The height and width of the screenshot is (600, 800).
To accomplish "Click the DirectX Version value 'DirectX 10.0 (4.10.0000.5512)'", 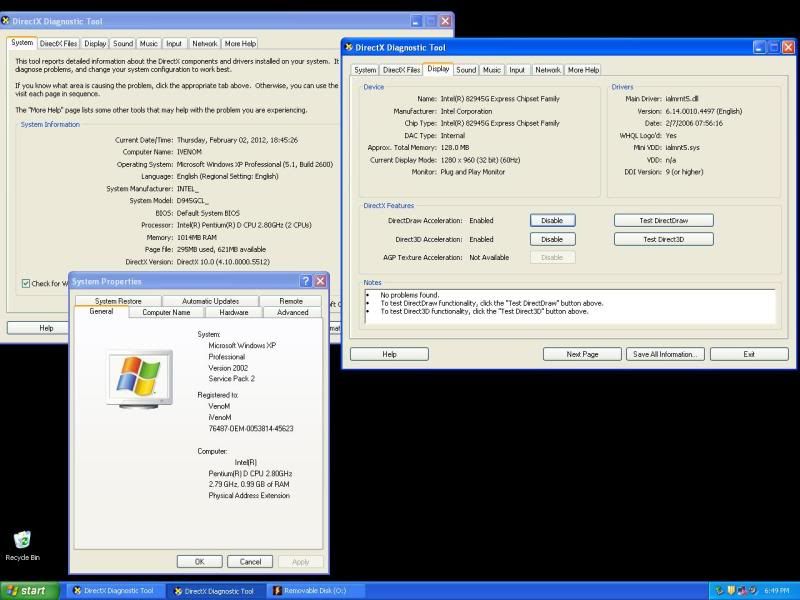I will tap(223, 262).
